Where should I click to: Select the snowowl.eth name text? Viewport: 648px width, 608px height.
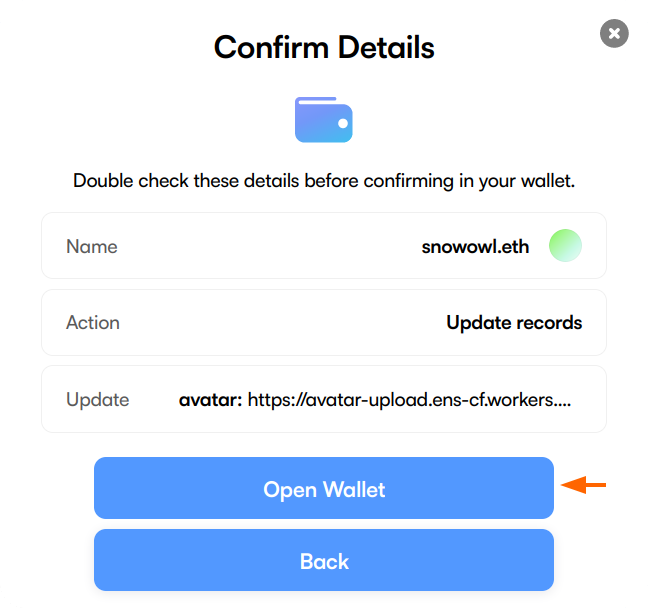pos(477,246)
